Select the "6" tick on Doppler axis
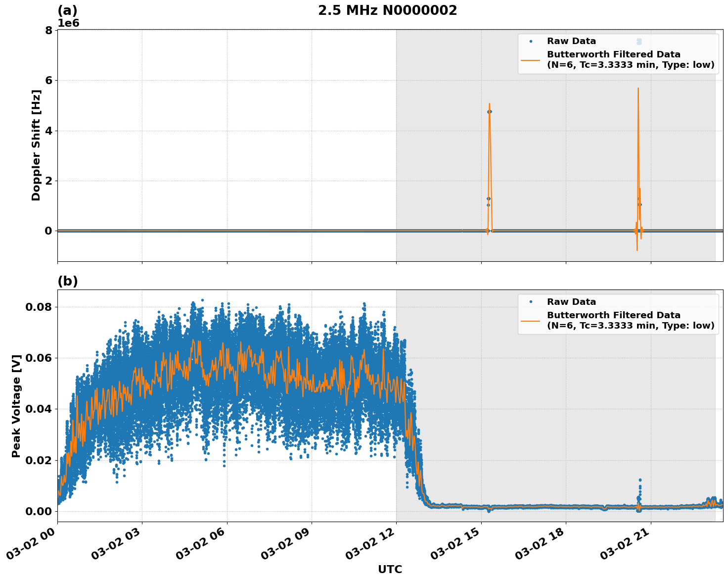This screenshot has width=728, height=580. pyautogui.click(x=48, y=80)
